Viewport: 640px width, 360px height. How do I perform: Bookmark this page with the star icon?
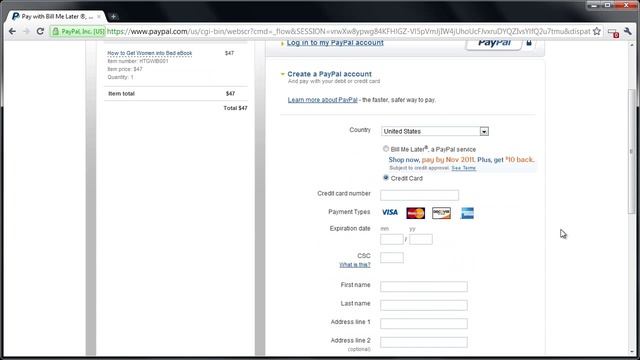tap(597, 31)
